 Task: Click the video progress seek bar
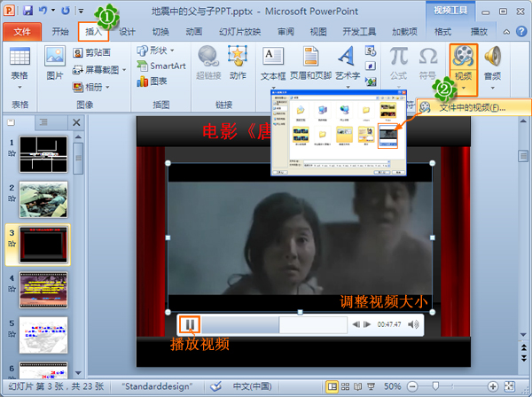pos(275,325)
